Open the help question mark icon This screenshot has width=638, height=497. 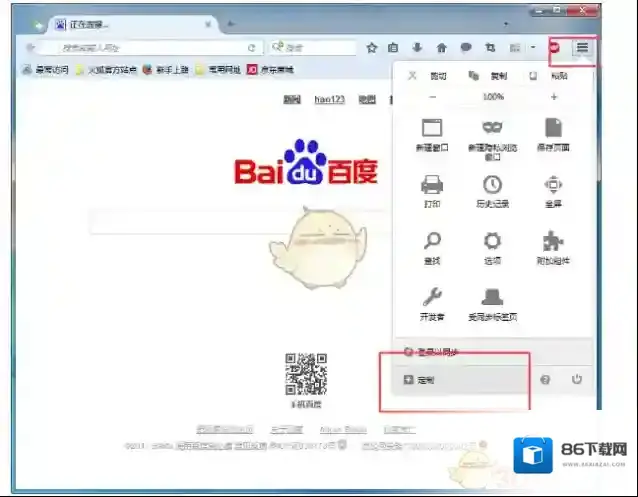point(545,380)
